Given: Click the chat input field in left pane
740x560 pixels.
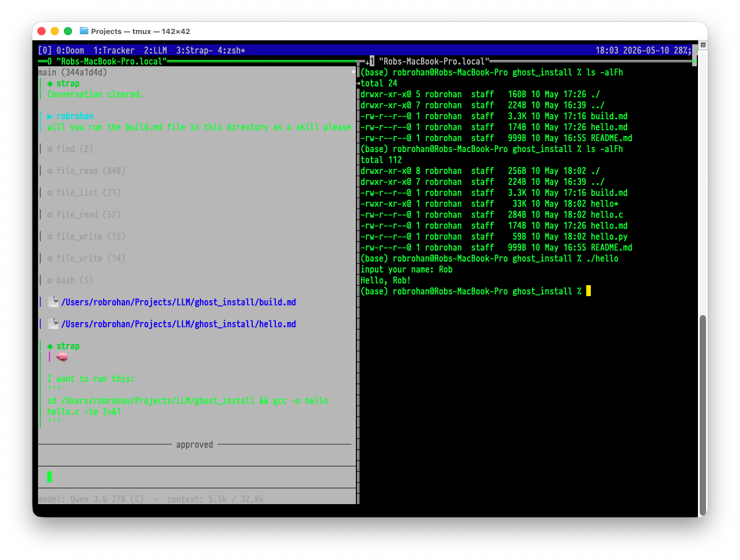Looking at the screenshot, I should 197,477.
